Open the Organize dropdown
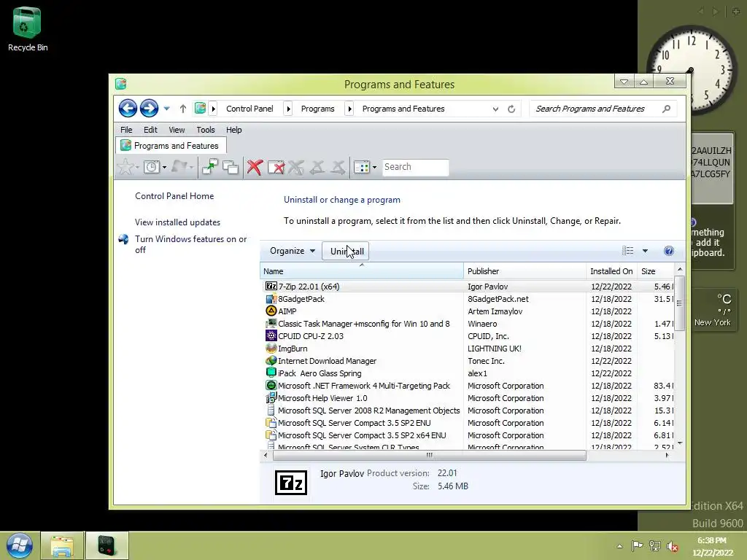 (x=292, y=251)
